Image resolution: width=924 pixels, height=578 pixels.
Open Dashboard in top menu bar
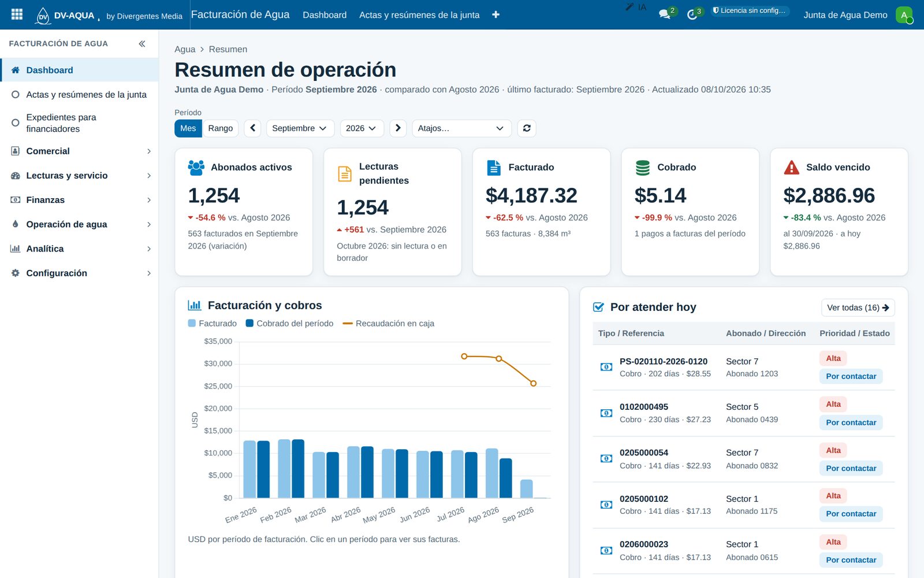click(x=325, y=15)
